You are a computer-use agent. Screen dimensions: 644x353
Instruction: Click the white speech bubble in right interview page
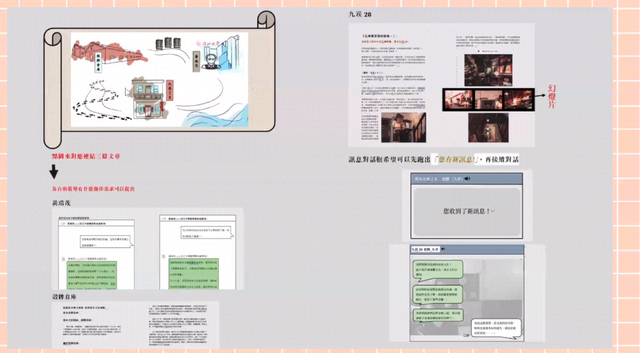click(x=206, y=233)
